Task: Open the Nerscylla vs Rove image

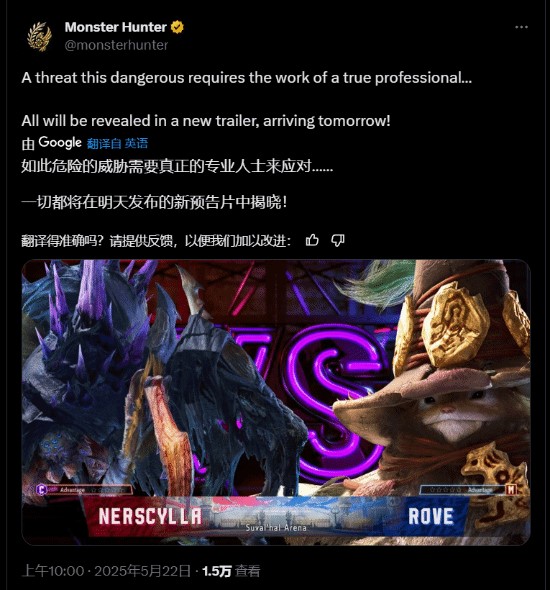Action: [276, 402]
